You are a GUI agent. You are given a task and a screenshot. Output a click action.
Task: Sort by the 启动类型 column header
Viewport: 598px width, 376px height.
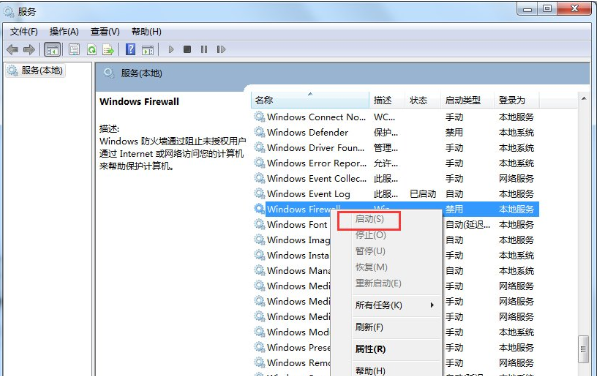pos(467,100)
